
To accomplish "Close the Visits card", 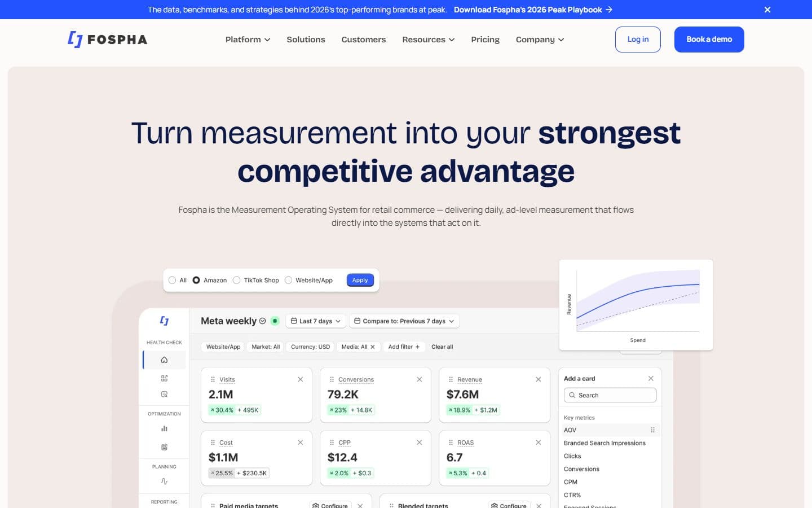I will [x=301, y=379].
